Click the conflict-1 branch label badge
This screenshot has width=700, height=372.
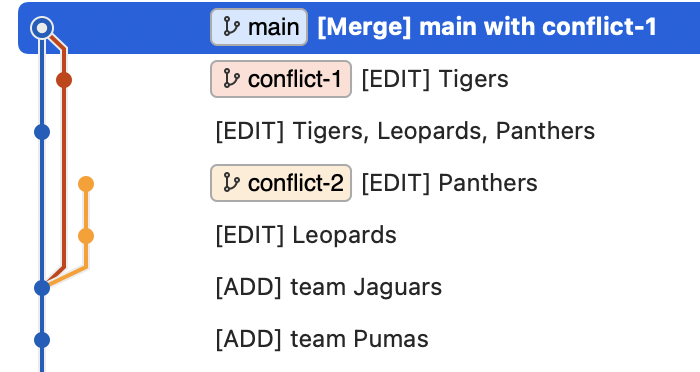coord(281,79)
